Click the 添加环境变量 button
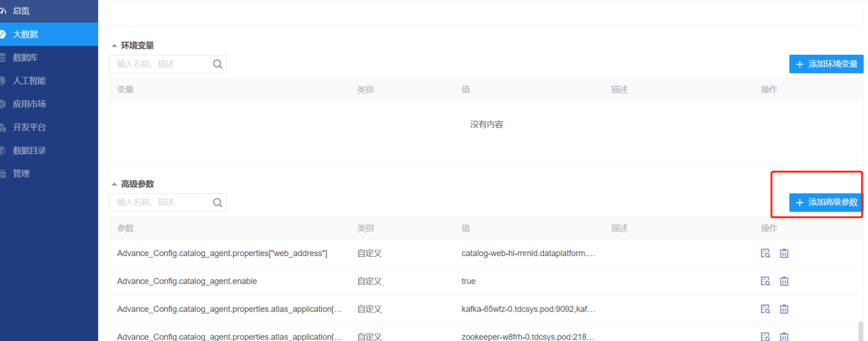Image resolution: width=868 pixels, height=341 pixels. (x=826, y=64)
